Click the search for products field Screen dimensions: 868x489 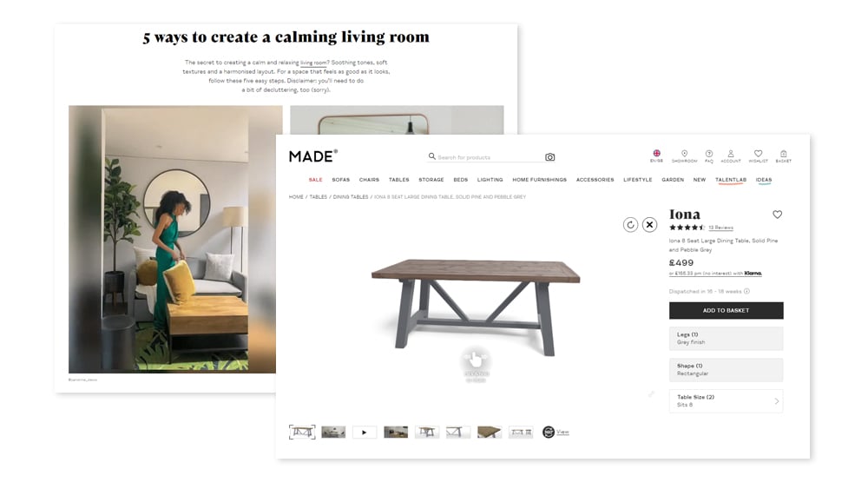[485, 157]
